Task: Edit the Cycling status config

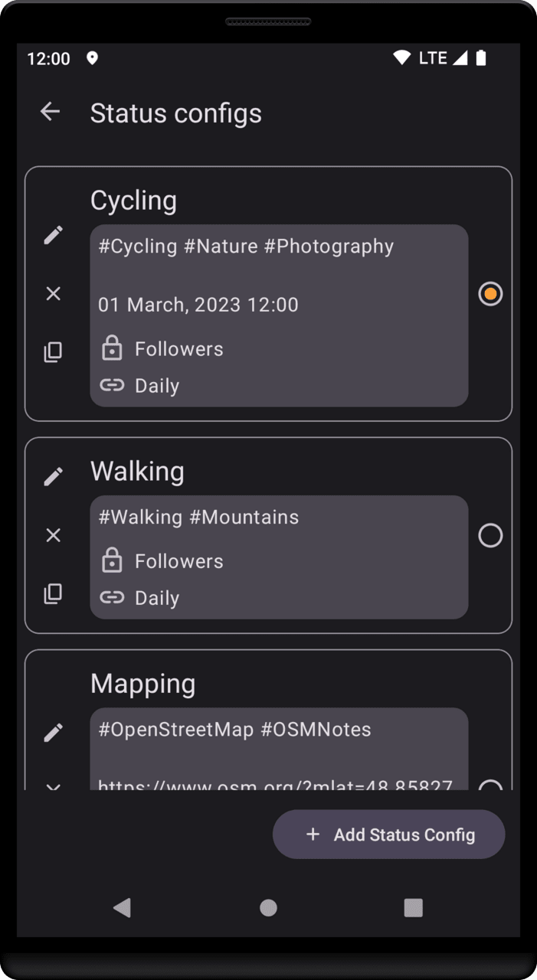Action: [x=53, y=235]
